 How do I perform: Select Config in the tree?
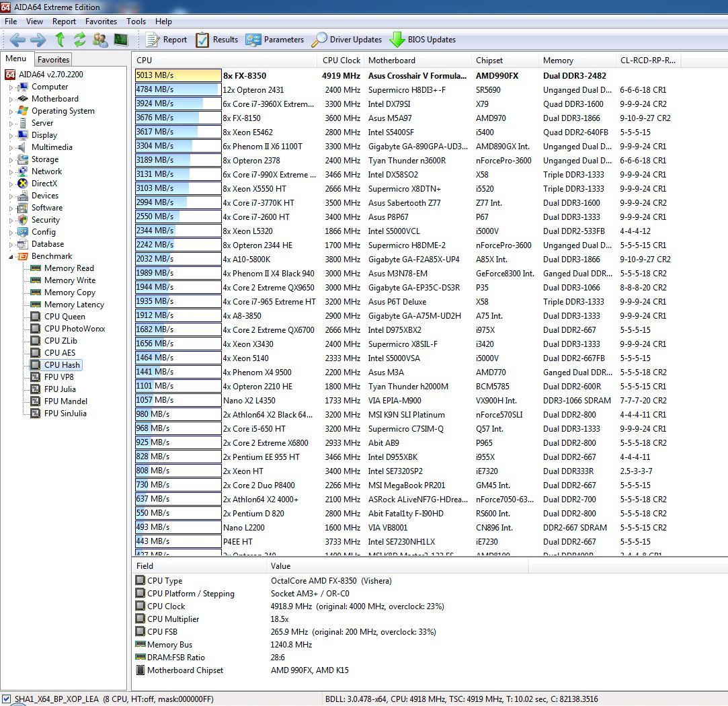click(37, 232)
